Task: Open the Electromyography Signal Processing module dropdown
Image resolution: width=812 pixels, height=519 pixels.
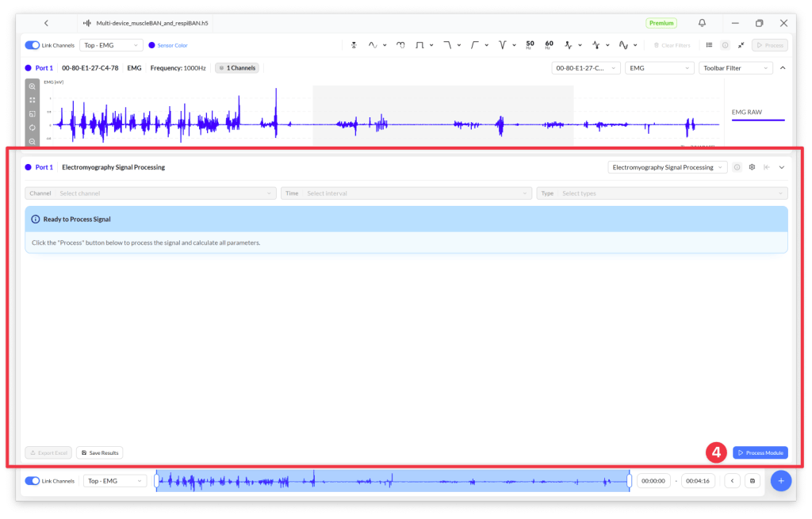Action: click(668, 168)
